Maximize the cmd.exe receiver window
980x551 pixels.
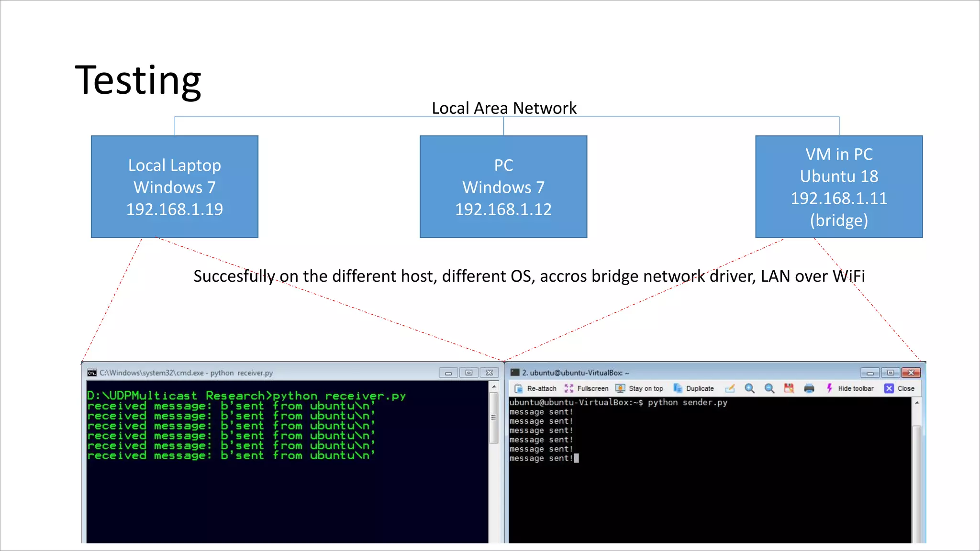[469, 373]
